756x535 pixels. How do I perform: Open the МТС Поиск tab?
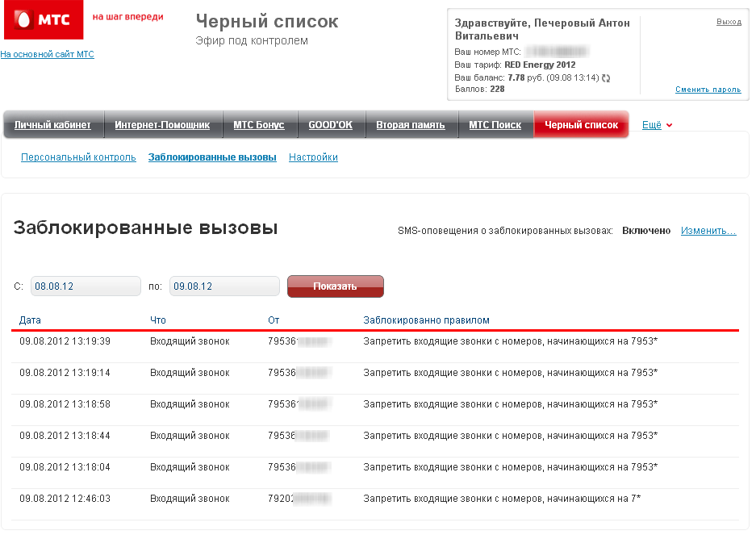pyautogui.click(x=495, y=125)
